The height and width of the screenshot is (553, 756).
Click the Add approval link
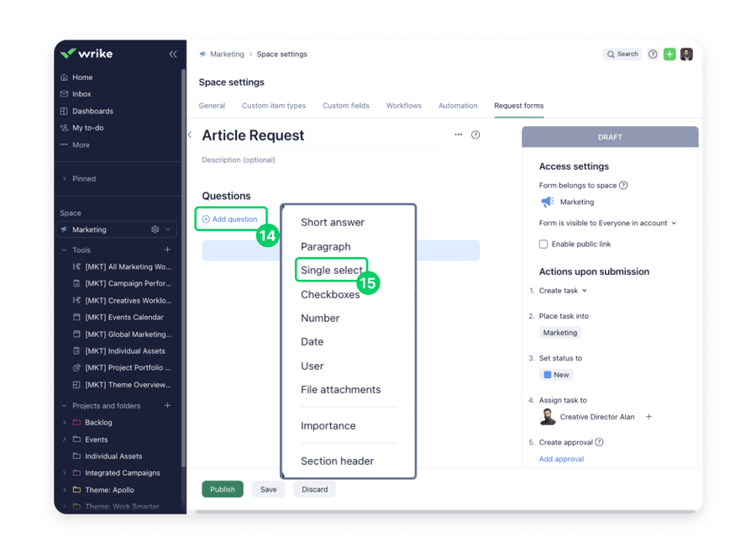pos(561,459)
